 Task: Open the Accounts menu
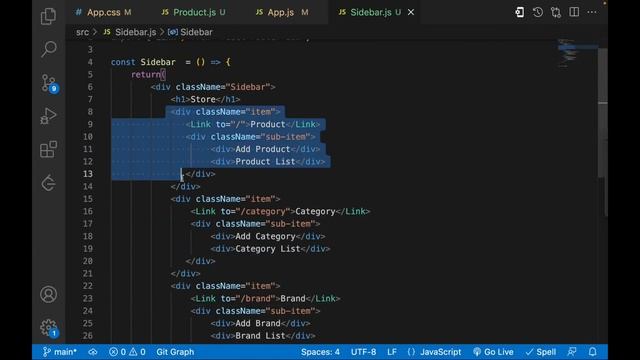tap(49, 294)
